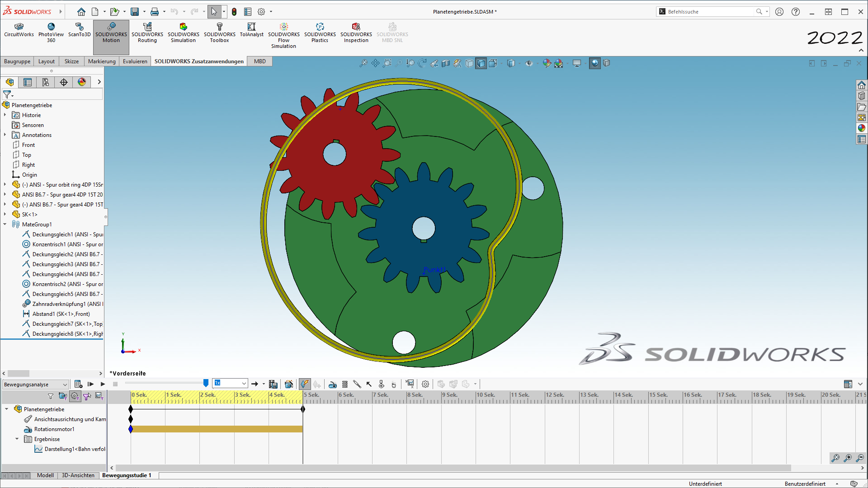The width and height of the screenshot is (868, 488).
Task: Open Bewegungsanalyse study type dropdown
Action: point(36,385)
